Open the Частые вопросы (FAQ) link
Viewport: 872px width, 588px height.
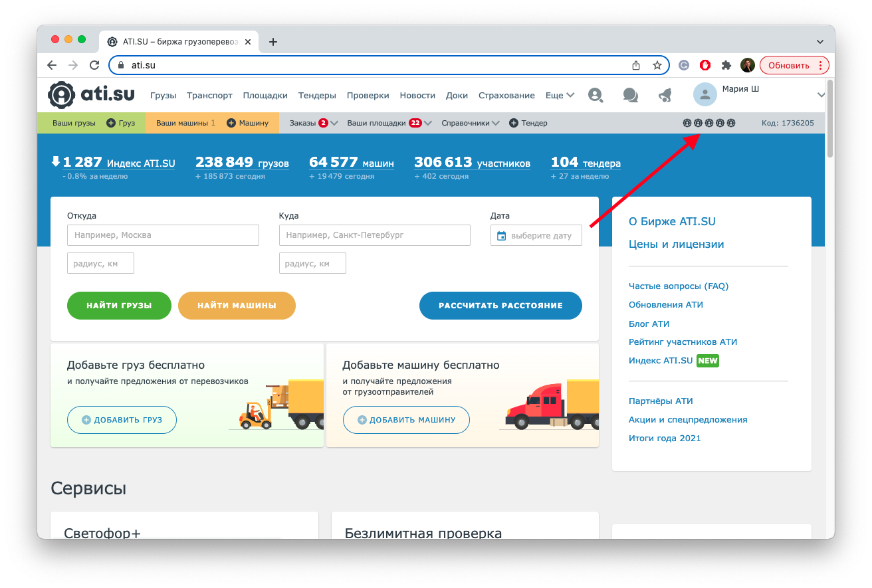click(x=679, y=286)
